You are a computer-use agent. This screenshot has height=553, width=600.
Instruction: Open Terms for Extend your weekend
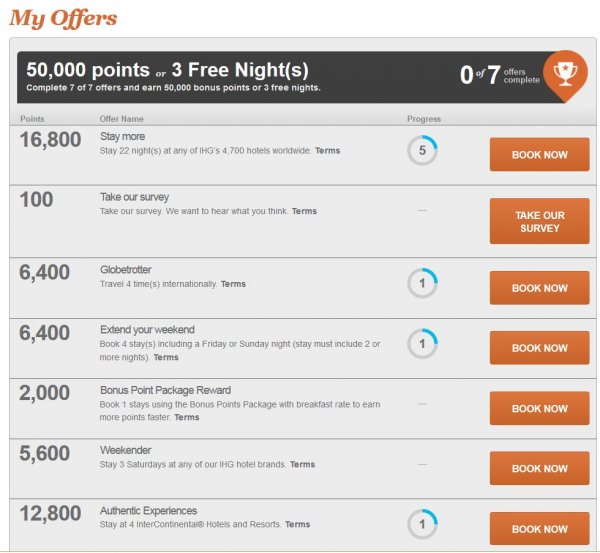point(166,357)
